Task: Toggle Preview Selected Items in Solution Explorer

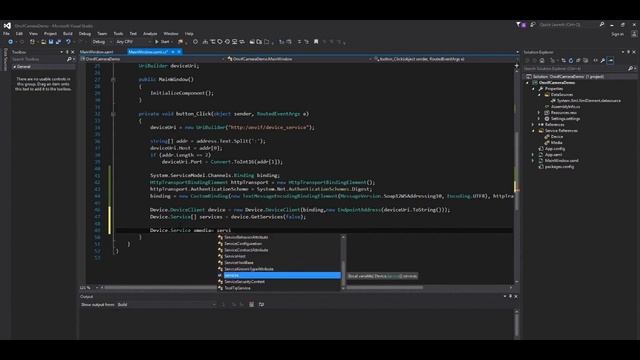Action: coord(611,60)
